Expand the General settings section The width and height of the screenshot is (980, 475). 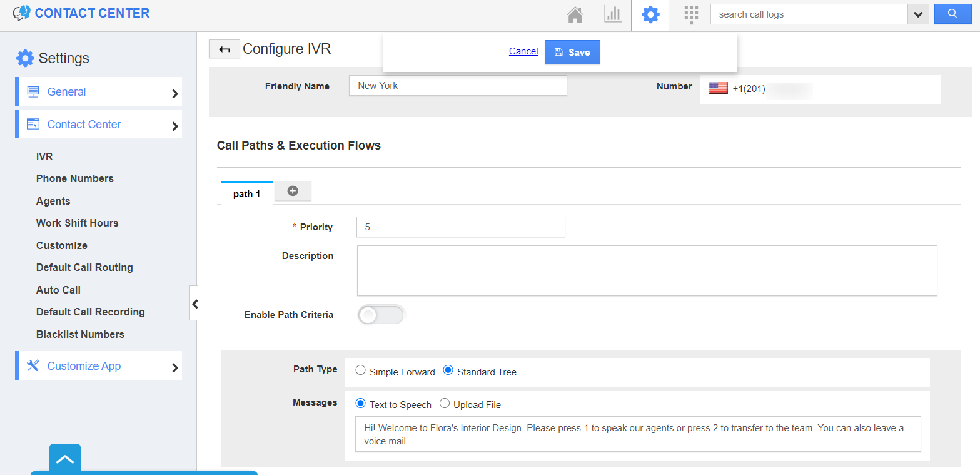click(99, 92)
